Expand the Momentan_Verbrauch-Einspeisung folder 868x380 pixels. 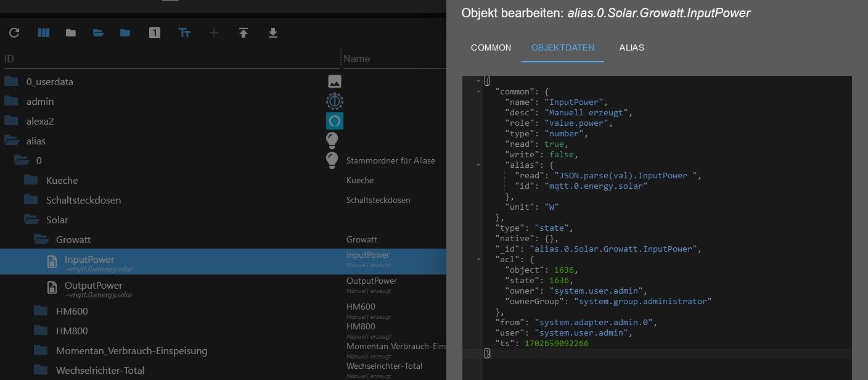pos(41,350)
